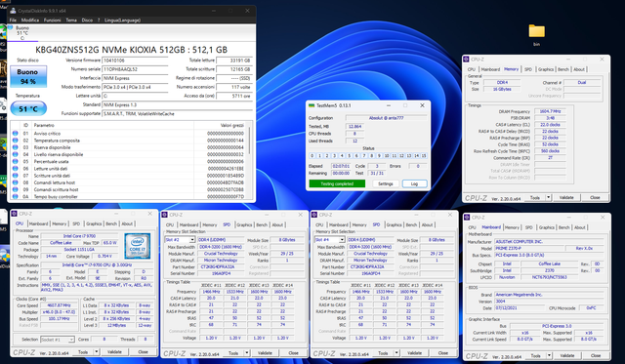
Task: Open the Disco menu
Action: (87, 20)
